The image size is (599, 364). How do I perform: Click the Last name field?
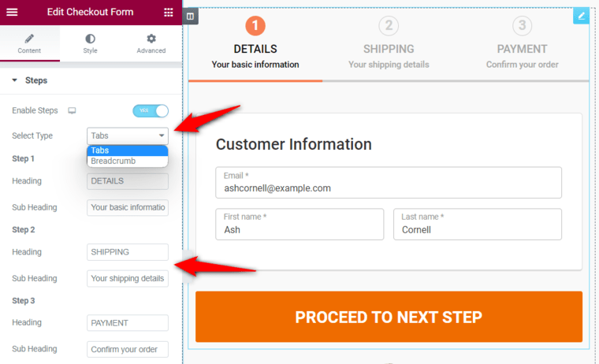coord(478,225)
